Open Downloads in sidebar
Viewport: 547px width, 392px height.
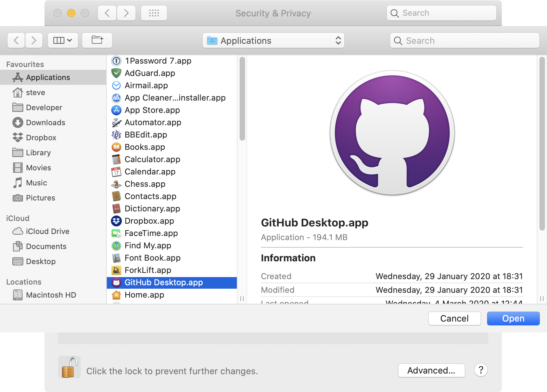[53, 123]
